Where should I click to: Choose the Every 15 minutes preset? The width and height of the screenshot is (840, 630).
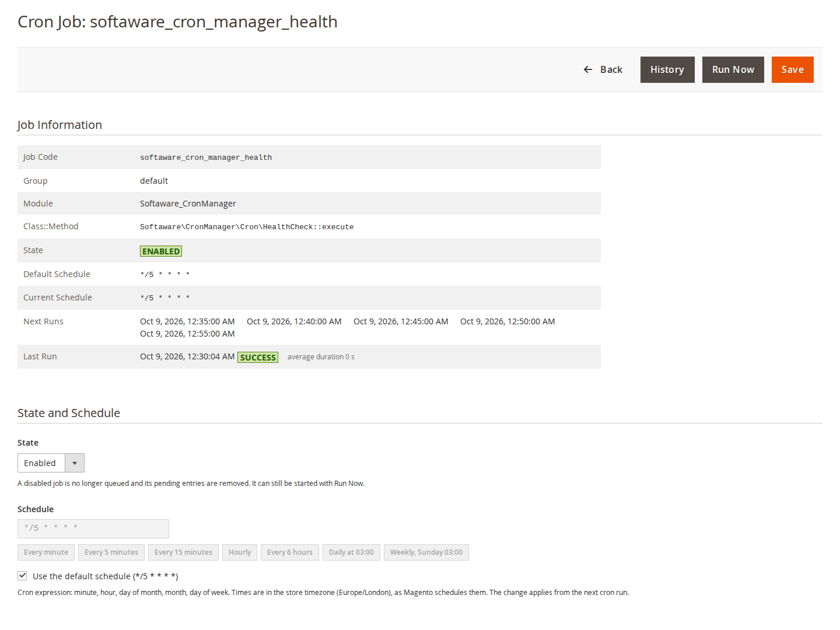(x=183, y=552)
